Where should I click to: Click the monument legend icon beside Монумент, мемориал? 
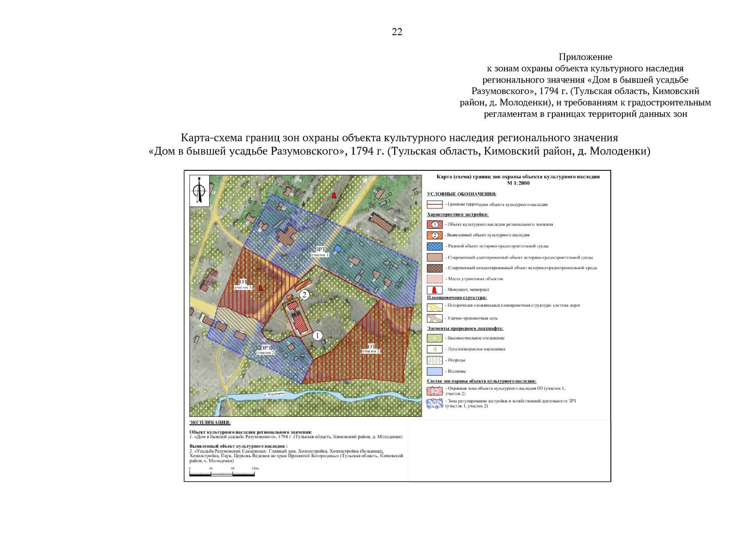[x=434, y=290]
